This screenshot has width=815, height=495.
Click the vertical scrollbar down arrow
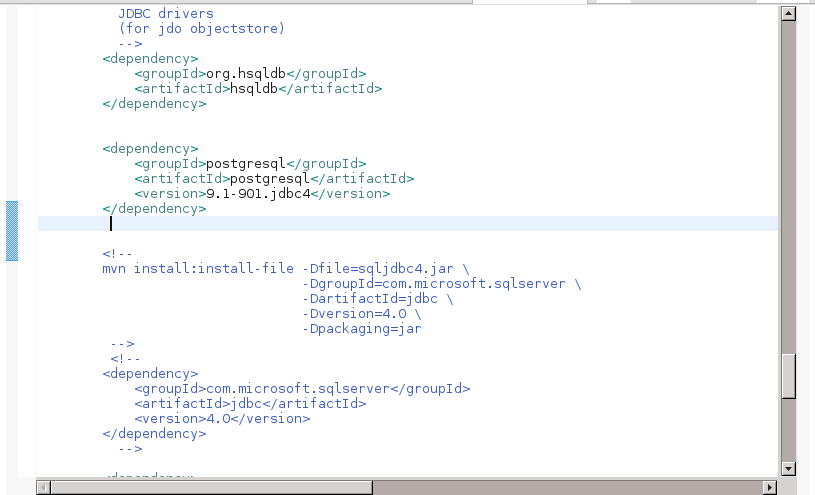tap(788, 468)
